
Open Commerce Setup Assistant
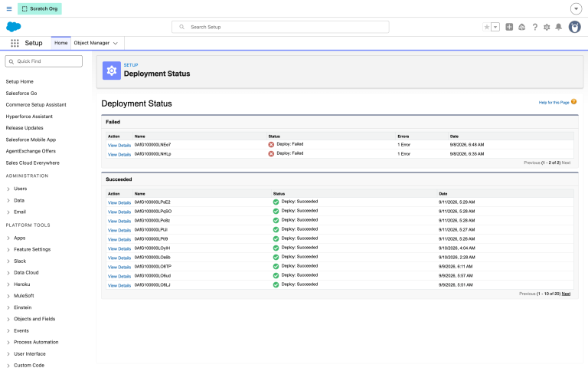click(36, 105)
